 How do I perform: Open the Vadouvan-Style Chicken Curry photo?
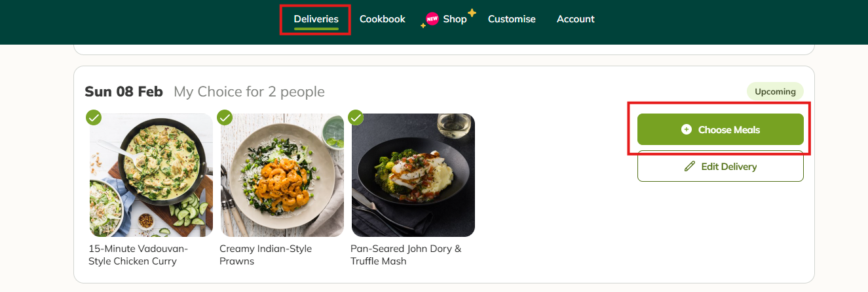click(151, 175)
